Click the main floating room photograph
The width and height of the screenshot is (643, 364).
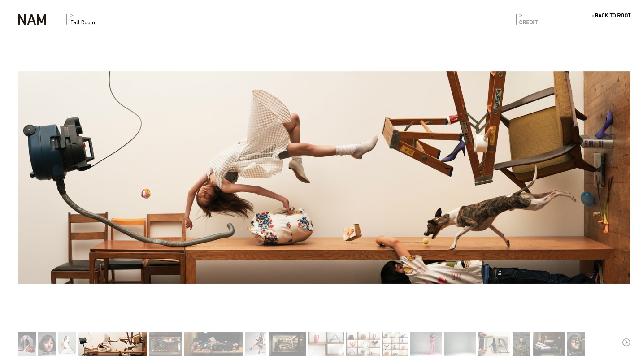(x=324, y=178)
